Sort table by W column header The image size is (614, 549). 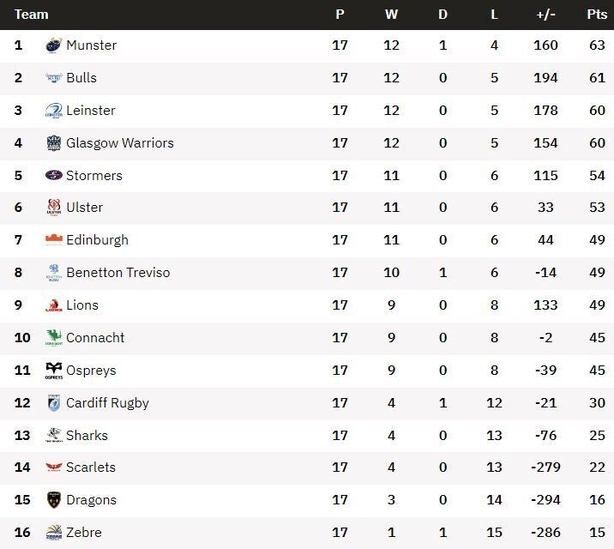pyautogui.click(x=391, y=14)
